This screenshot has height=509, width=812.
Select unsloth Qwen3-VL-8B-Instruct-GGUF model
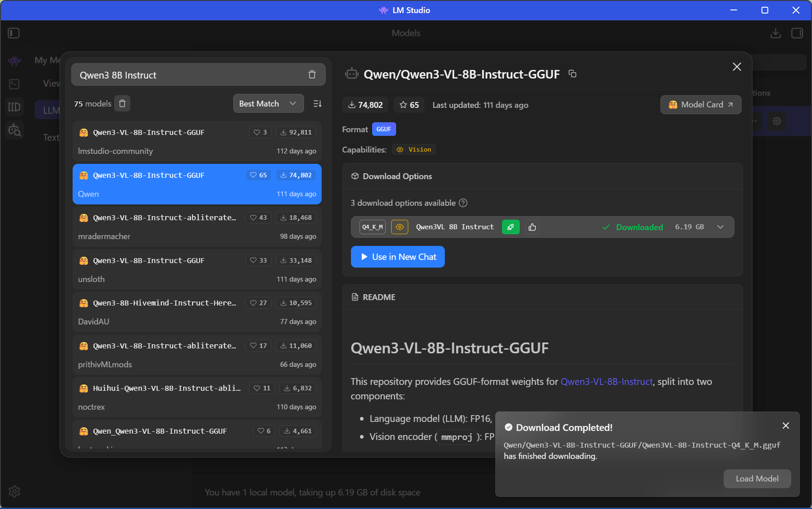197,269
